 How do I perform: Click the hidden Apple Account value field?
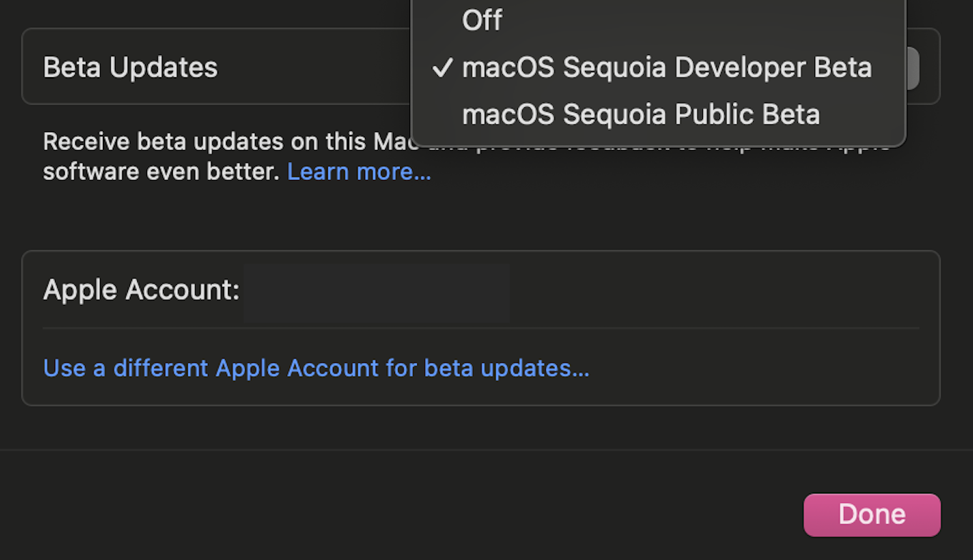point(376,291)
